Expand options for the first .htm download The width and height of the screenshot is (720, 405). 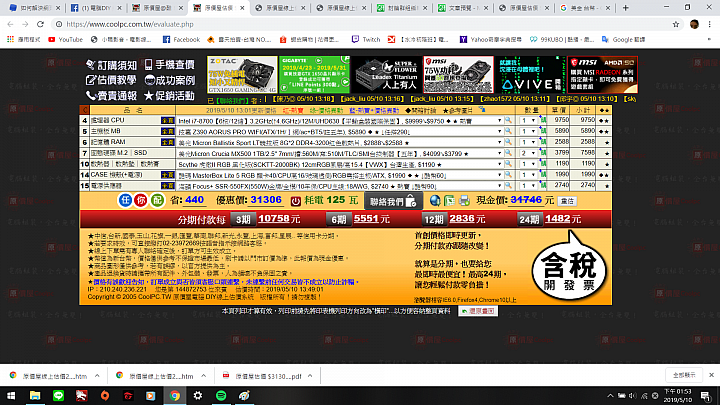coord(97,376)
